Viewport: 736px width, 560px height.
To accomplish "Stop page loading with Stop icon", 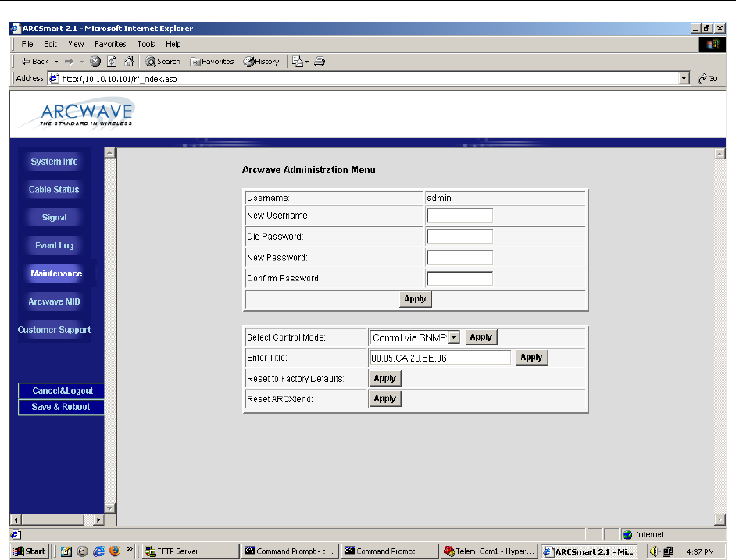I will pos(95,62).
